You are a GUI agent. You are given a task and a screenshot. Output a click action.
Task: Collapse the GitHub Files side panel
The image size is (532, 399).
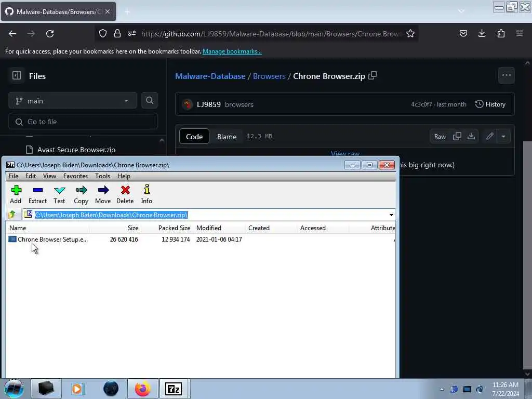point(17,75)
